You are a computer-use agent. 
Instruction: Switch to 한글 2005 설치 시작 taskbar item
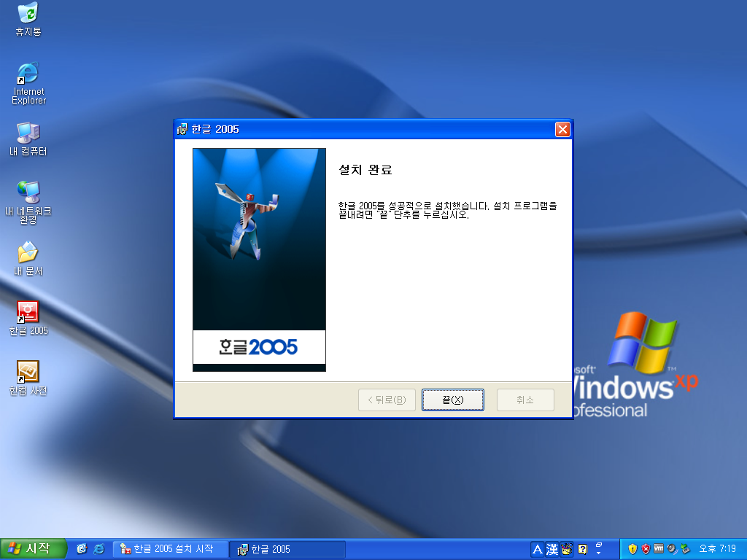click(x=171, y=549)
